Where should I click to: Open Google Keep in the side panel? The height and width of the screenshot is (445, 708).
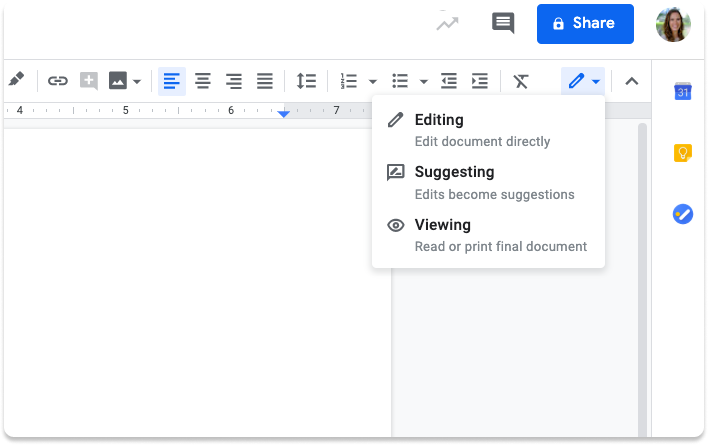683,153
